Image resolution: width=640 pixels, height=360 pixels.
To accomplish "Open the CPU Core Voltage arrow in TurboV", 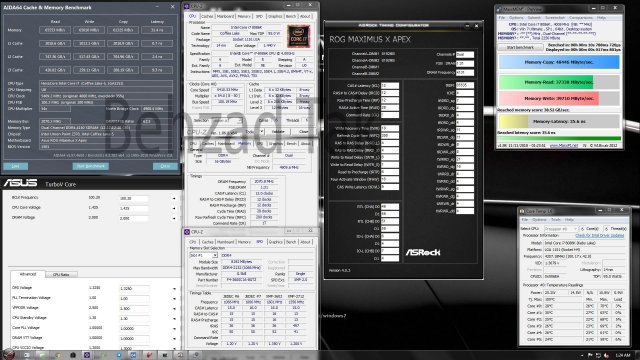I will pos(174,209).
